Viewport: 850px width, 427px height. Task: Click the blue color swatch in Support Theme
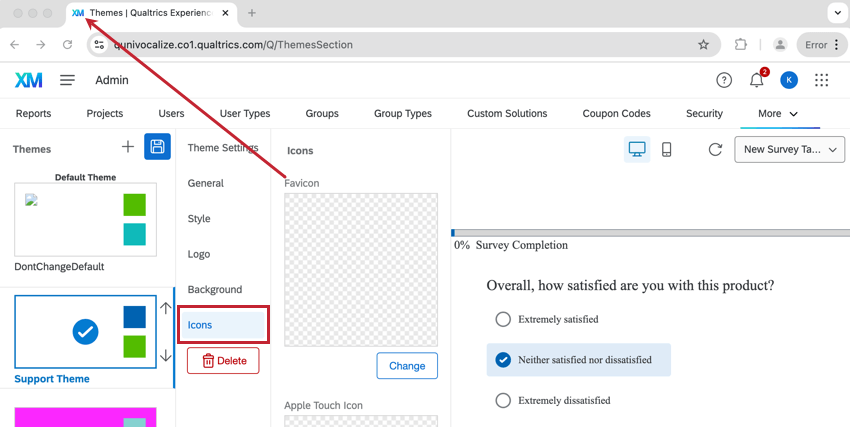tap(134, 317)
